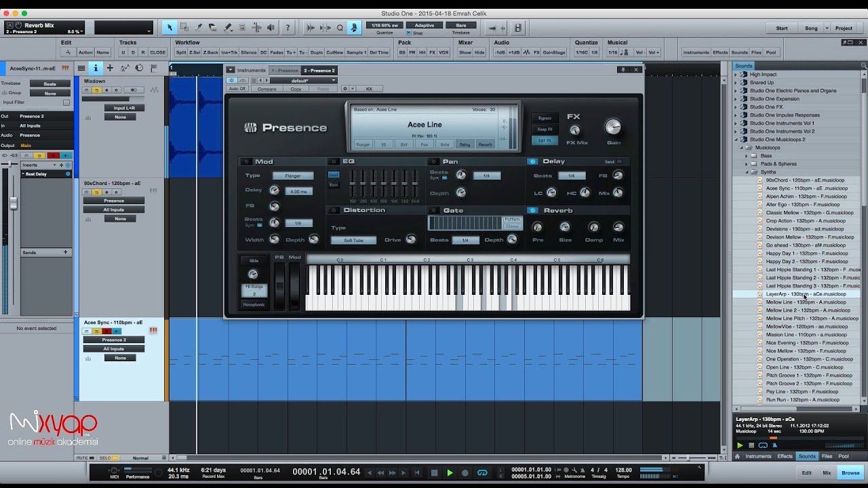
Task: Switch to the 1 - Presence instrument tab
Action: point(284,70)
